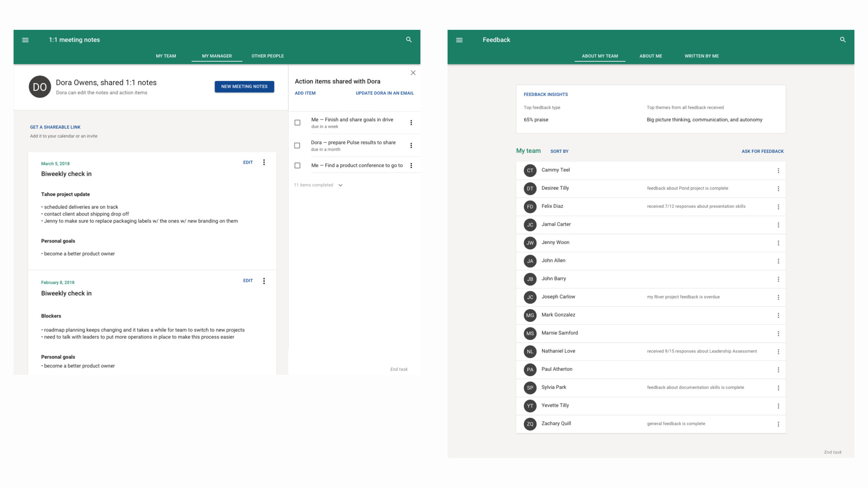Click New Meeting Notes button
Viewport: 868px width, 488px height.
pos(244,86)
